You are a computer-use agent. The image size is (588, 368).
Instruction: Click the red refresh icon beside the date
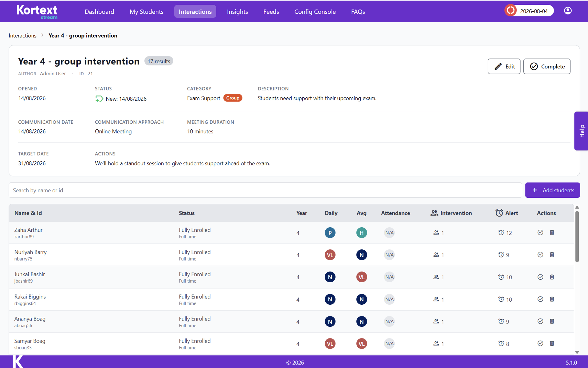click(511, 11)
